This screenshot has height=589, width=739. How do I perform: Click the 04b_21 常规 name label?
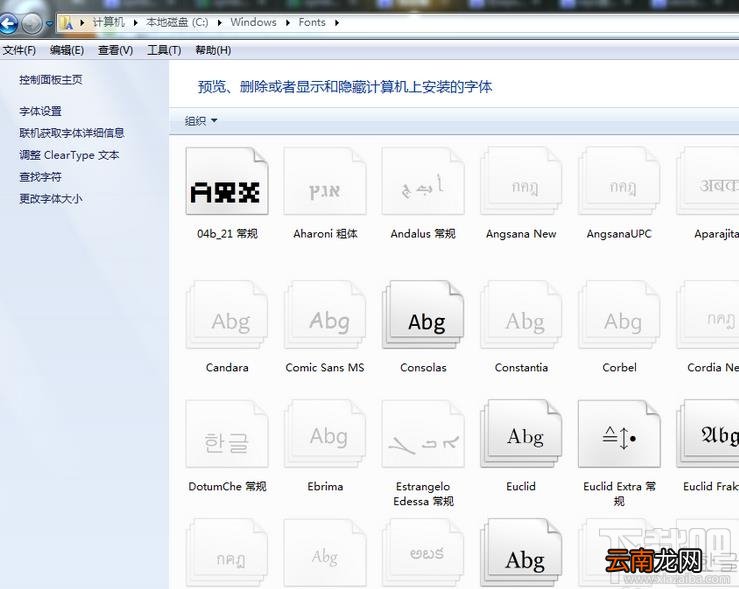coord(227,234)
